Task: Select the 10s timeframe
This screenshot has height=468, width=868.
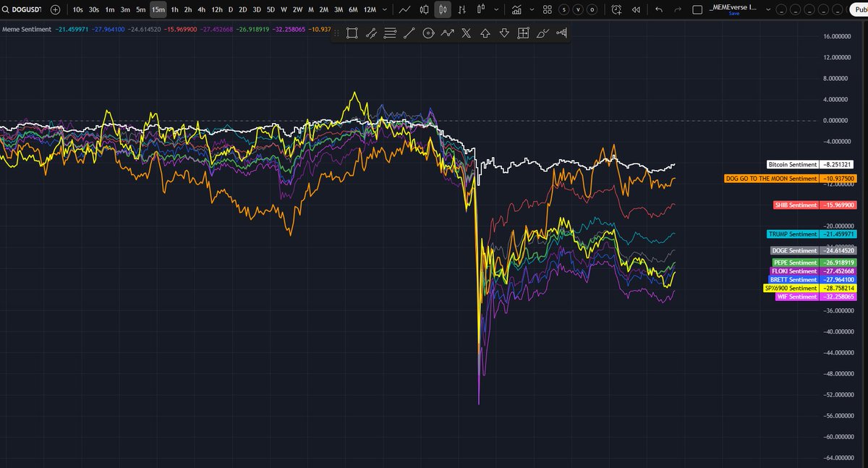Action: point(77,10)
